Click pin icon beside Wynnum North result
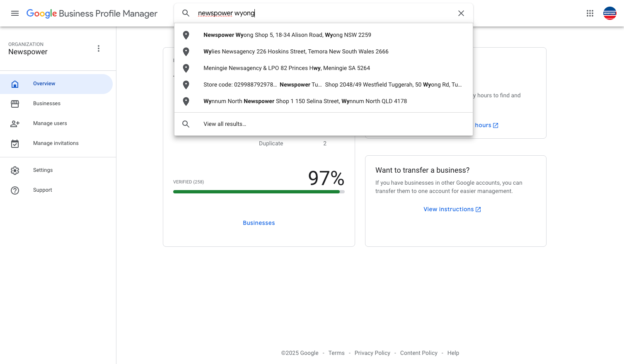 186,101
